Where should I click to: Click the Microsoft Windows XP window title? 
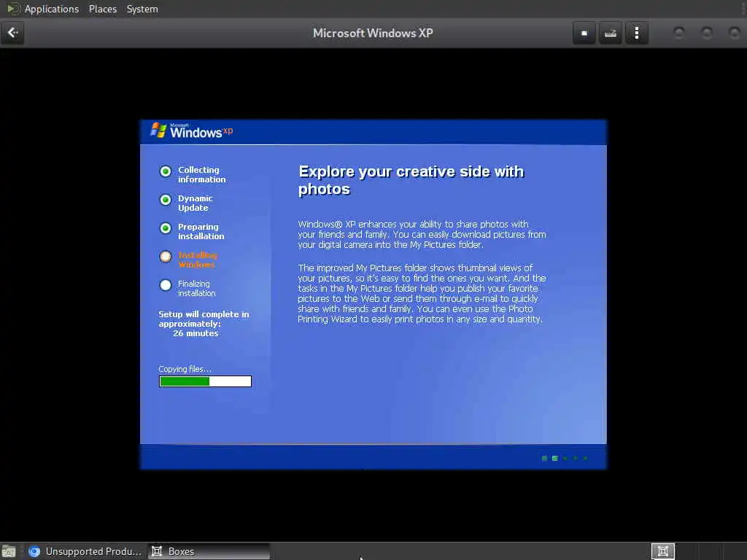[x=373, y=33]
